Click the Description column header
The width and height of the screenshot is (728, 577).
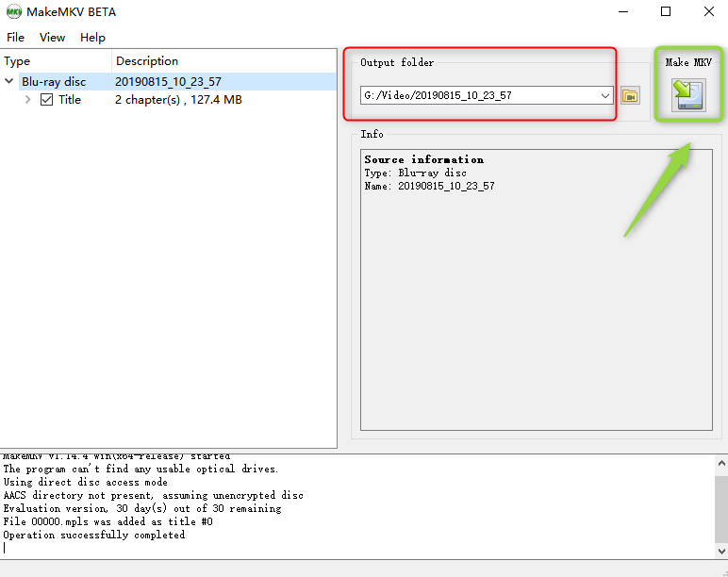(x=224, y=60)
